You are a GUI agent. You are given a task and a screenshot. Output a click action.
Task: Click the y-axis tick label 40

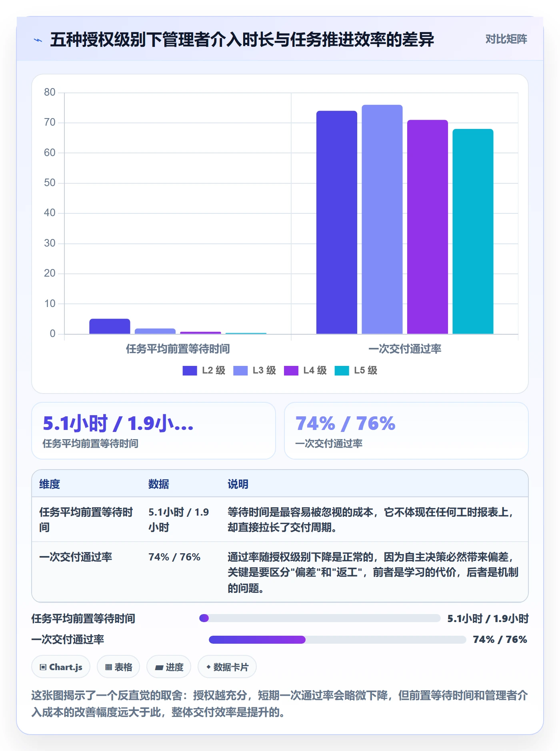(50, 213)
